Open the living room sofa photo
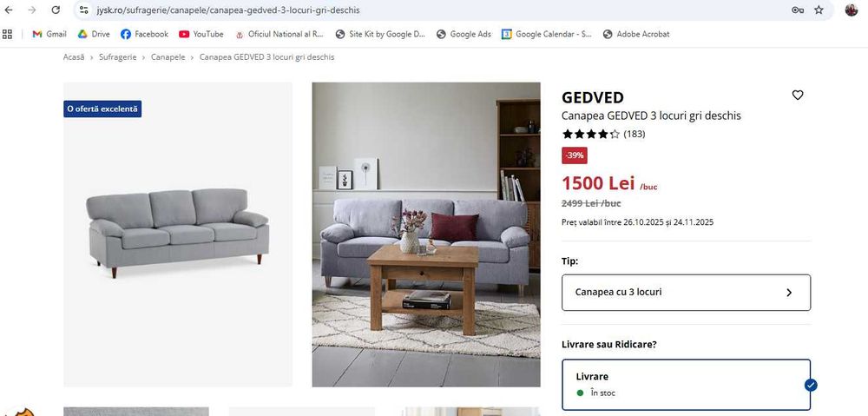868x416 pixels. (x=425, y=234)
